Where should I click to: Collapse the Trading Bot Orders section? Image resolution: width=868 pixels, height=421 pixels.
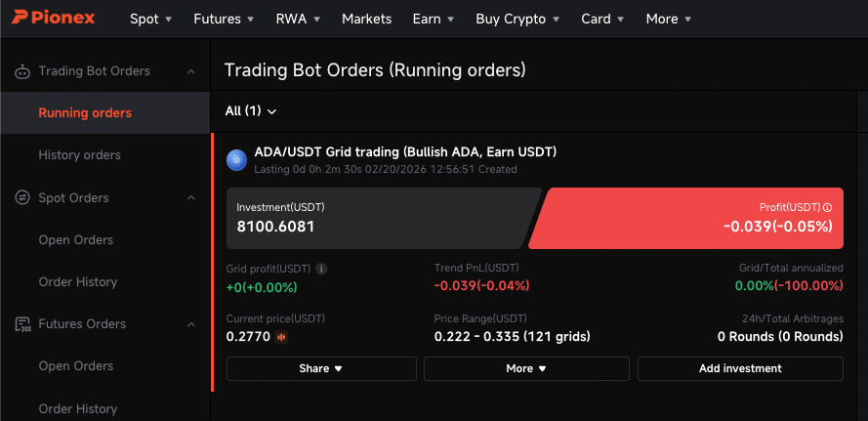pos(191,71)
